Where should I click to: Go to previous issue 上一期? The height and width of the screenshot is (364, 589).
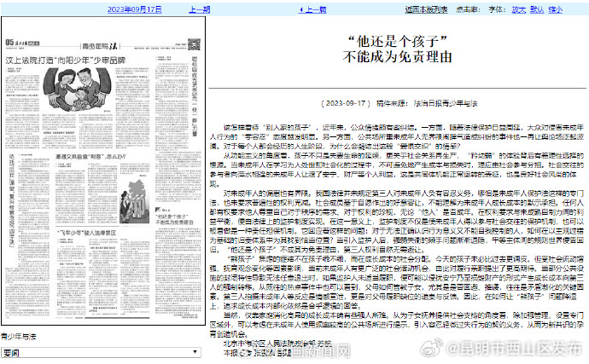tap(200, 9)
